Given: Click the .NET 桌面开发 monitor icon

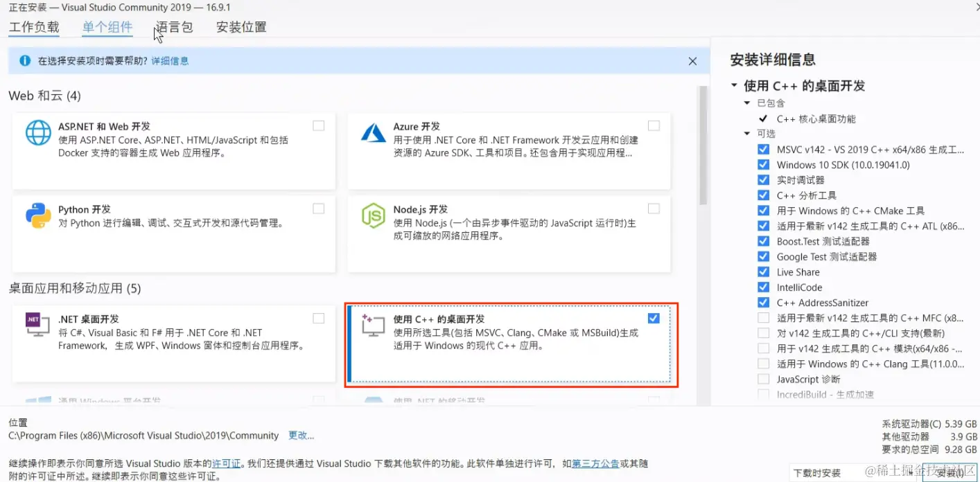Looking at the screenshot, I should tap(37, 325).
